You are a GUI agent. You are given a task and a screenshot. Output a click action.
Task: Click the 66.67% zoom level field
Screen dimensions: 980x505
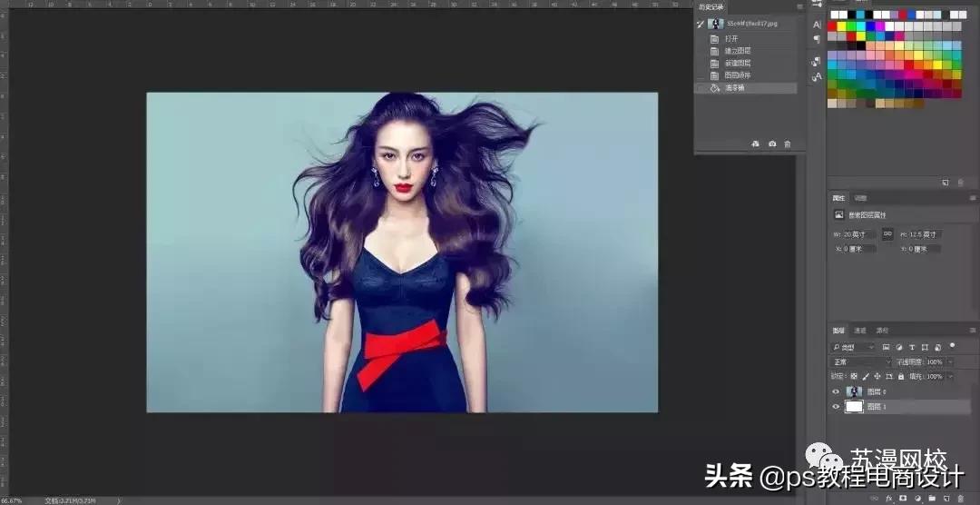pos(12,500)
